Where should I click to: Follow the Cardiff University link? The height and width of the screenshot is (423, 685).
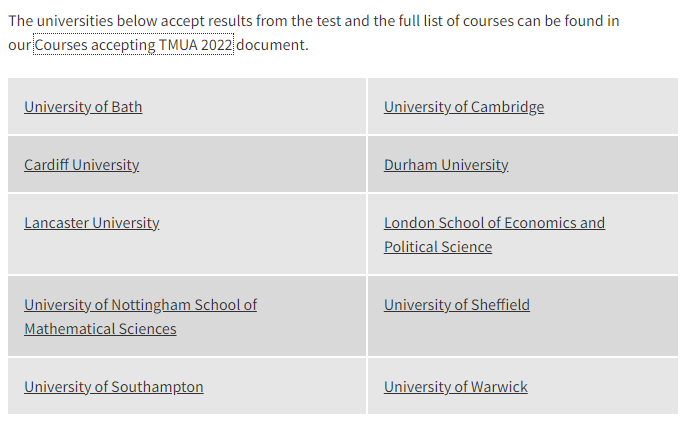tap(82, 165)
